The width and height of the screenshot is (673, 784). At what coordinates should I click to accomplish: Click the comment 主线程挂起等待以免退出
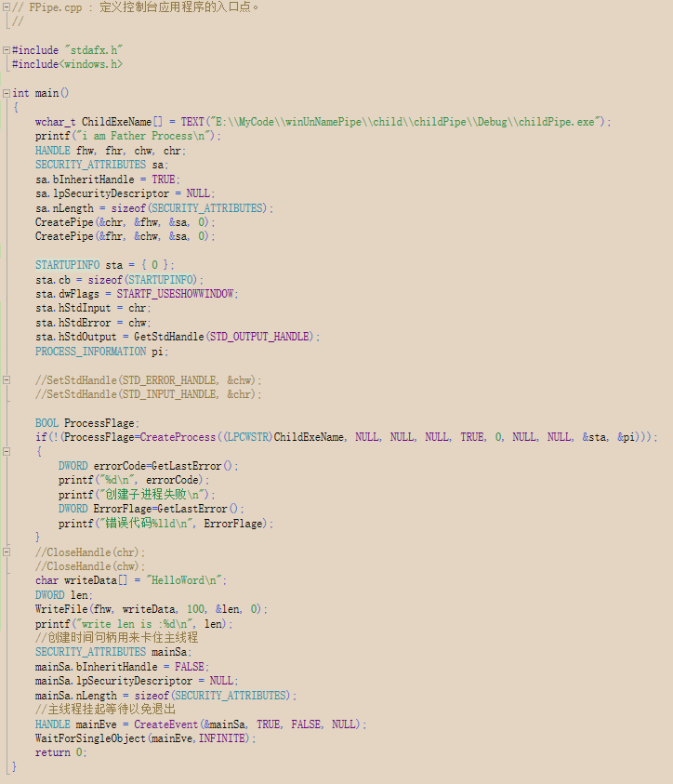pos(105,709)
